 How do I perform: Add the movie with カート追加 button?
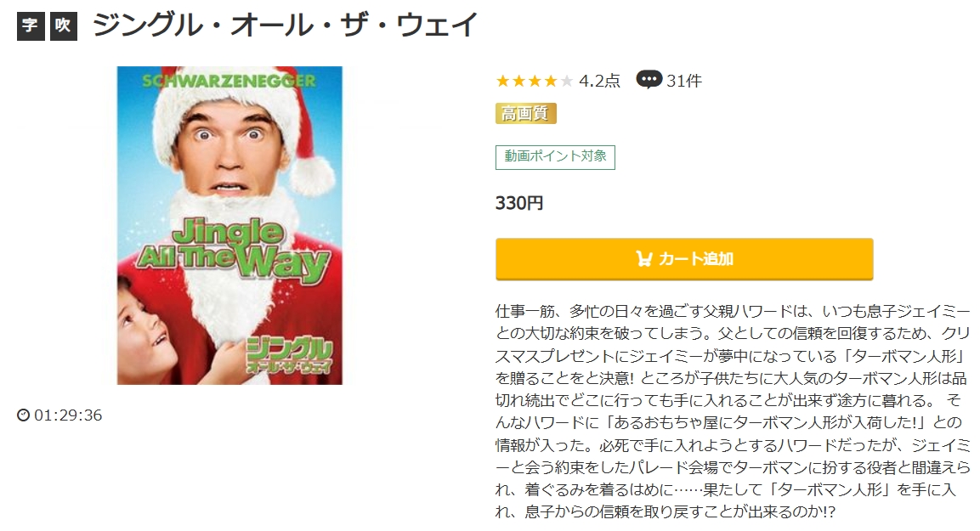(684, 259)
